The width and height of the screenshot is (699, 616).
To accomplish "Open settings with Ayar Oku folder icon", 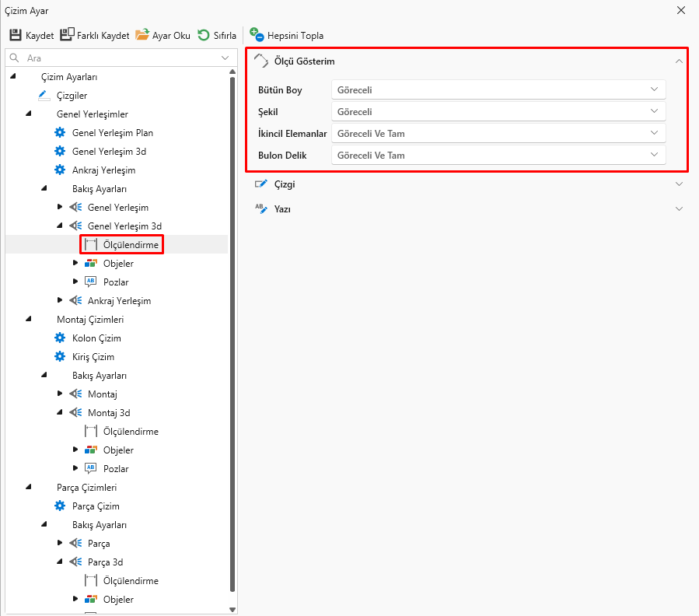I will 142,35.
